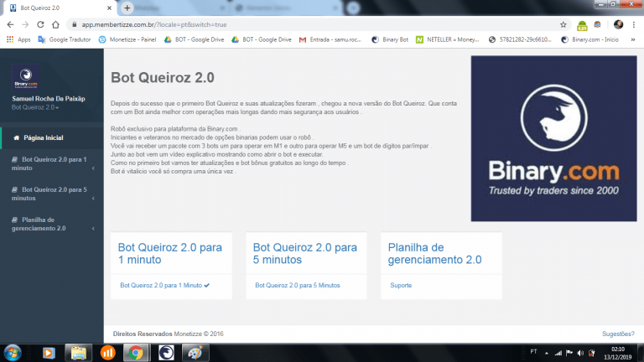Click the large Binary.com banner image
Image resolution: width=644 pixels, height=362 pixels.
553,139
